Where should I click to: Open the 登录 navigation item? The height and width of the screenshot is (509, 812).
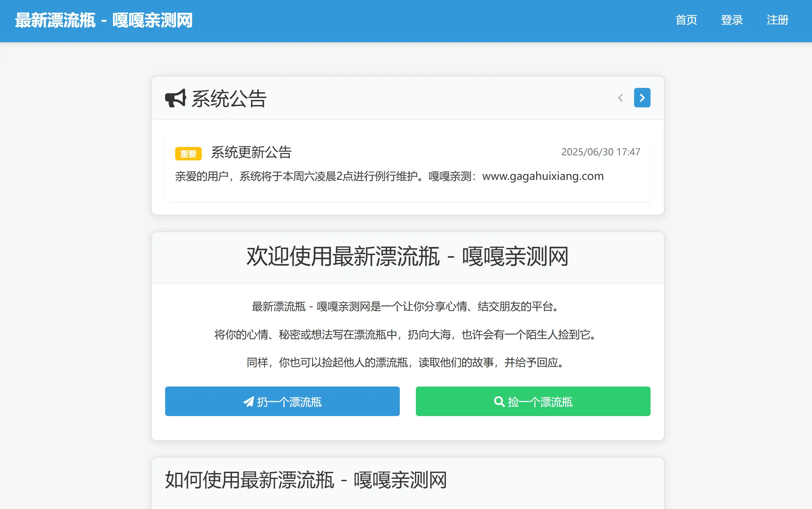[732, 20]
